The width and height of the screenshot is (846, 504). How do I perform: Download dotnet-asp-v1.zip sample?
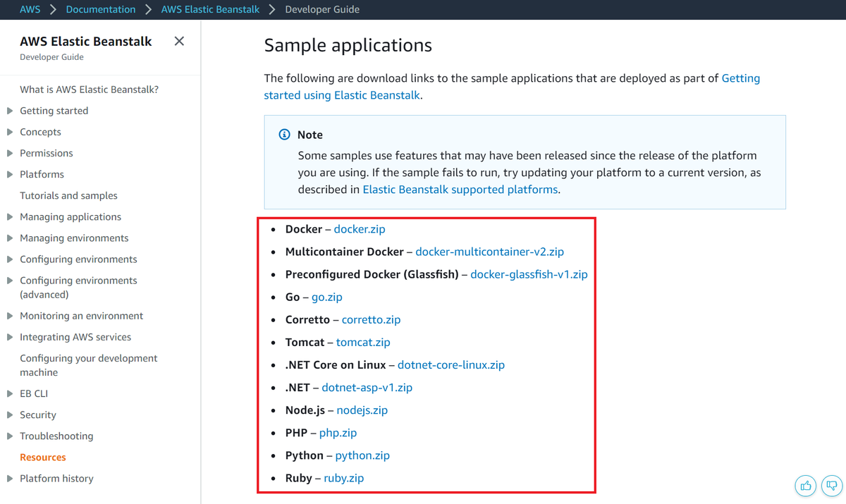coord(367,387)
